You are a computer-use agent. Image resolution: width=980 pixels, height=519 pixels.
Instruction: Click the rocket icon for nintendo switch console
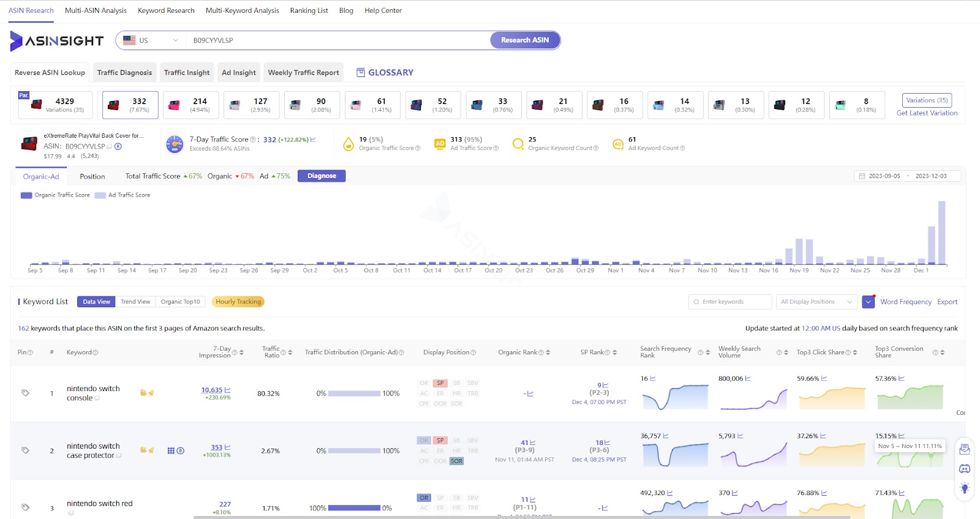151,393
